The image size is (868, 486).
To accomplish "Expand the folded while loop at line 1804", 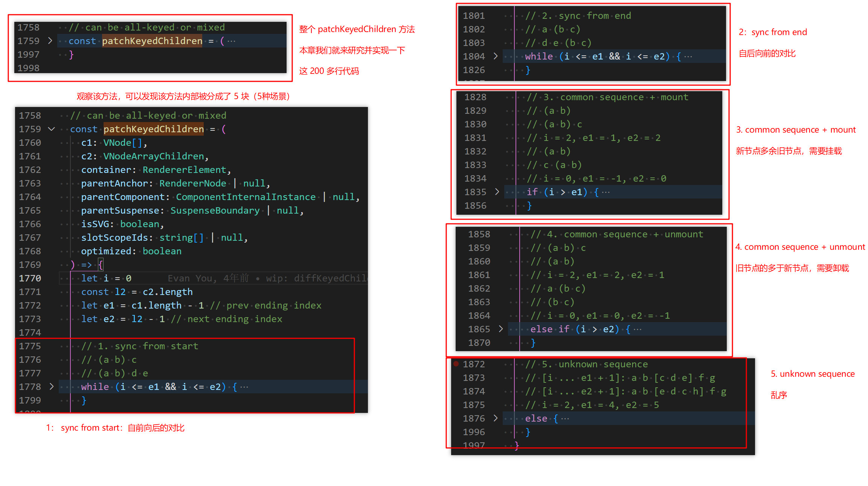I will point(496,56).
